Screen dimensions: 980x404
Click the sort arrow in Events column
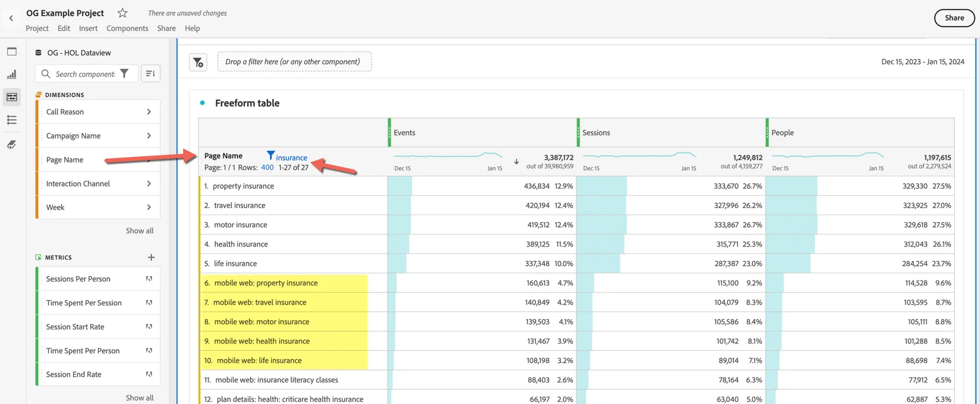(x=517, y=161)
